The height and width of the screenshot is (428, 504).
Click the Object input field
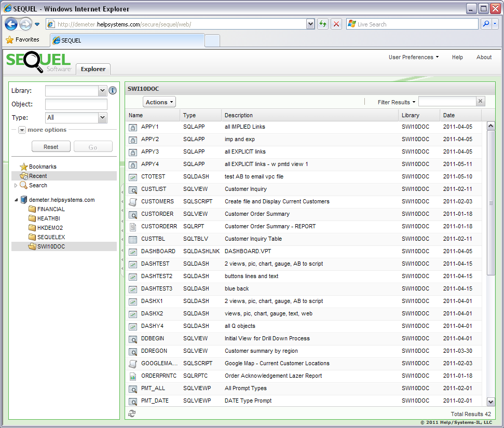pyautogui.click(x=76, y=104)
